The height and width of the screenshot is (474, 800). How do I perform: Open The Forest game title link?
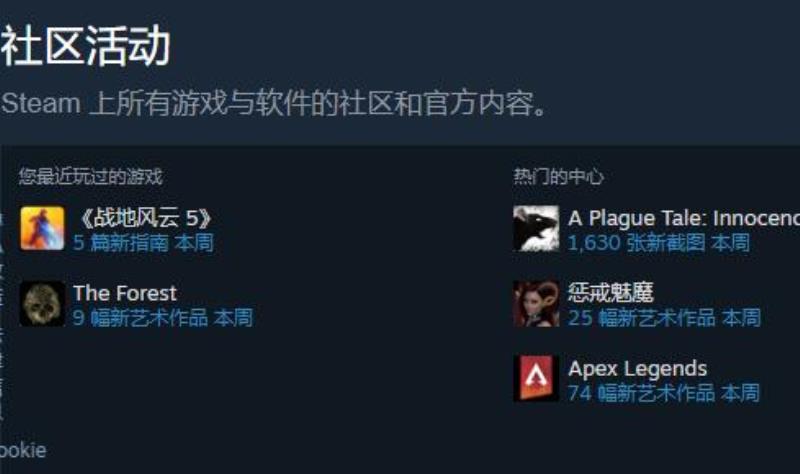[x=125, y=293]
